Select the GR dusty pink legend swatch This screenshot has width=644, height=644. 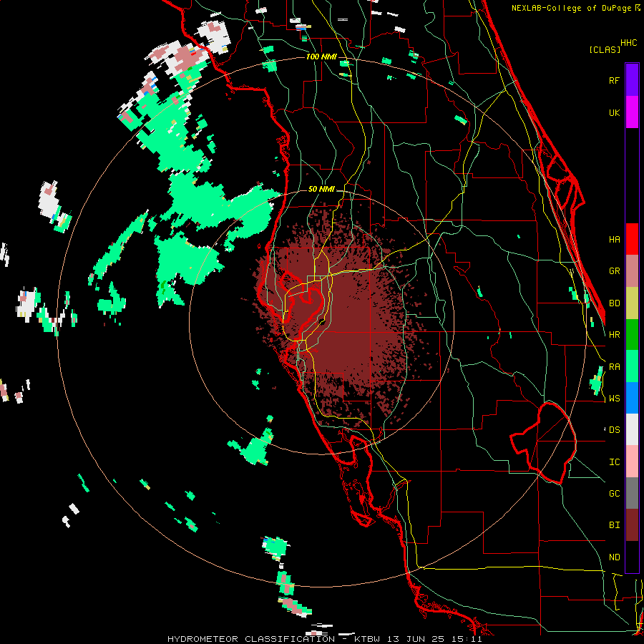tap(632, 271)
